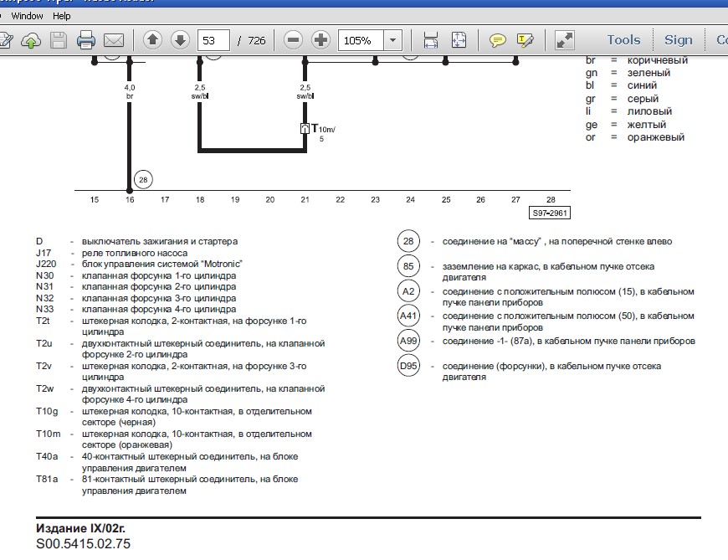
Task: Click the 'выключатель зажигания и стартера' description
Action: pos(160,241)
